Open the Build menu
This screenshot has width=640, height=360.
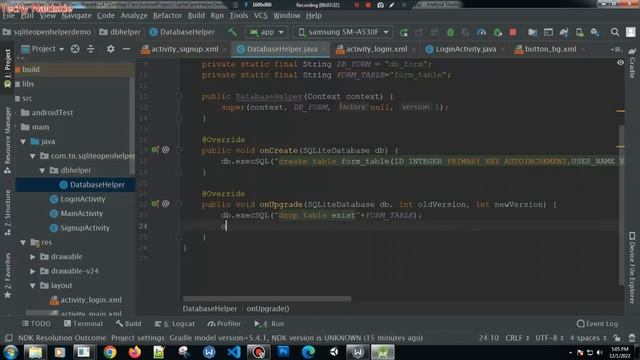[196, 16]
